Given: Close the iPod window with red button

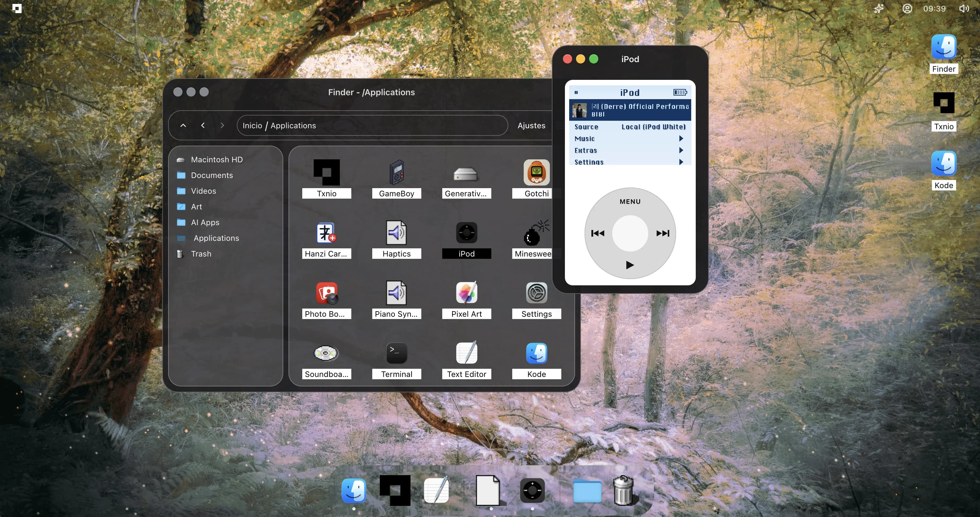Looking at the screenshot, I should [x=567, y=59].
